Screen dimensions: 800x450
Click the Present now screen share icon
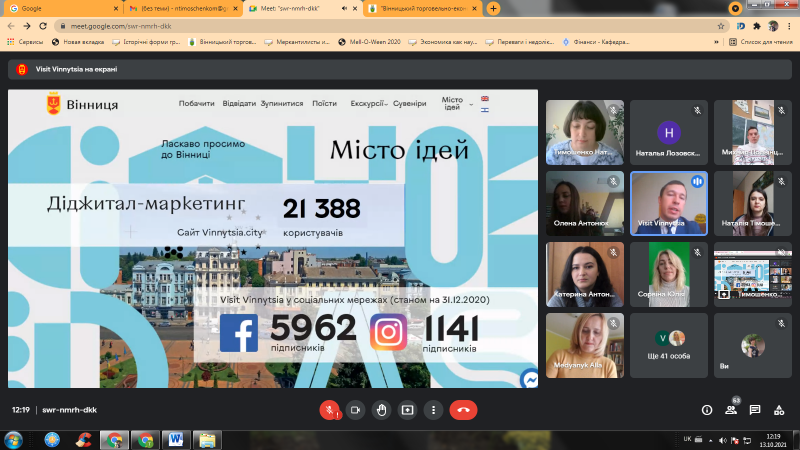click(407, 410)
